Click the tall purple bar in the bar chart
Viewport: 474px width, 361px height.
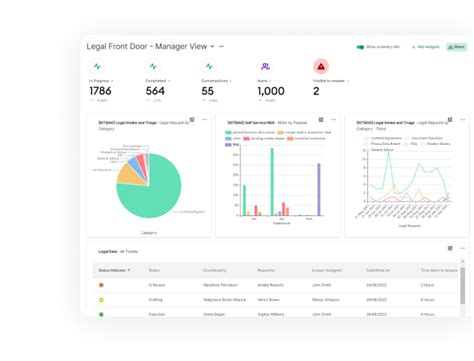[319, 190]
